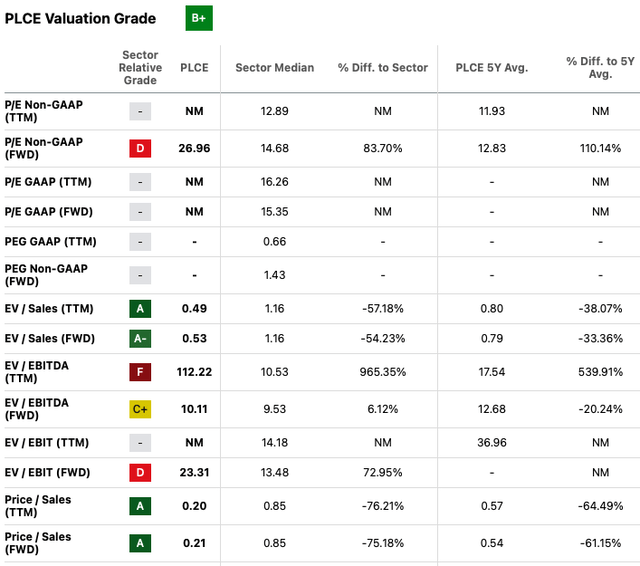Click the A grade badge for Price / Sales (TTM)
Image resolution: width=640 pixels, height=566 pixels.
(x=140, y=506)
